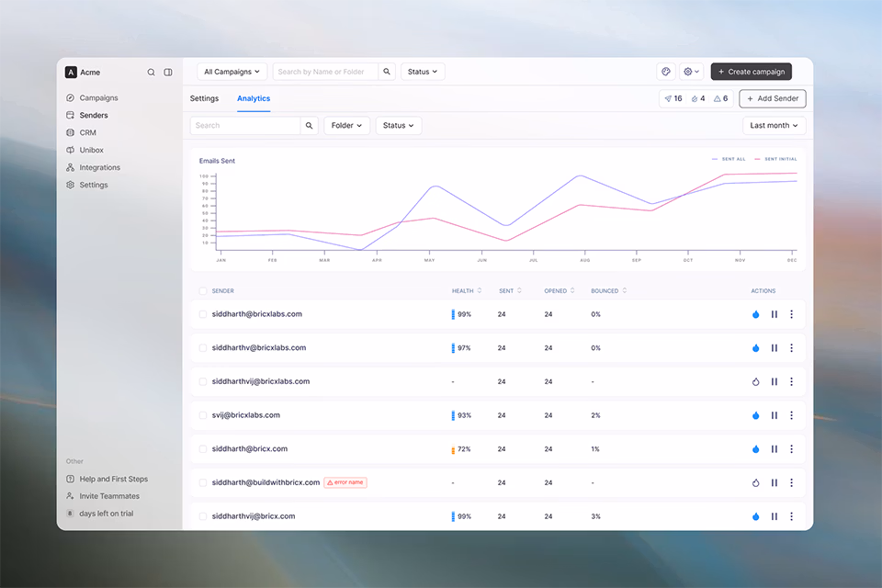882x588 pixels.
Task: Open the Last month date range dropdown
Action: coord(774,126)
